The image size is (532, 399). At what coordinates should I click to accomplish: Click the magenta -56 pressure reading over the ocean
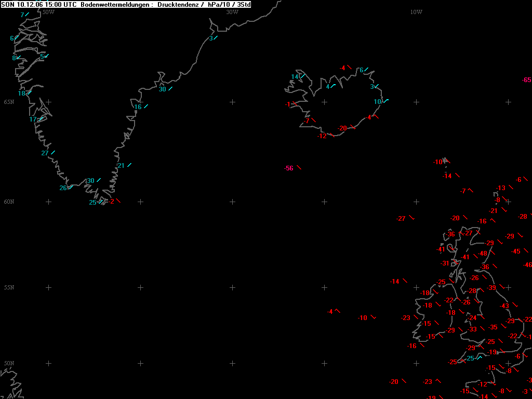[289, 168]
